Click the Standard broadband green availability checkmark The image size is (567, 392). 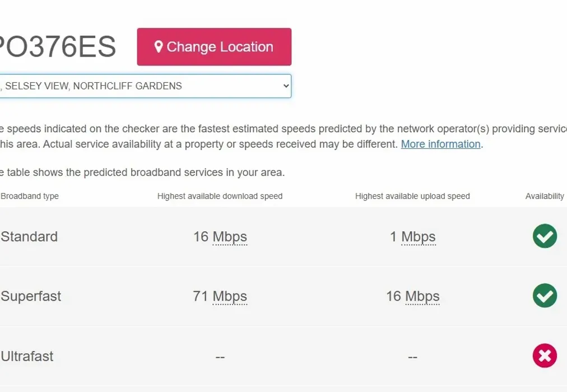click(x=545, y=236)
